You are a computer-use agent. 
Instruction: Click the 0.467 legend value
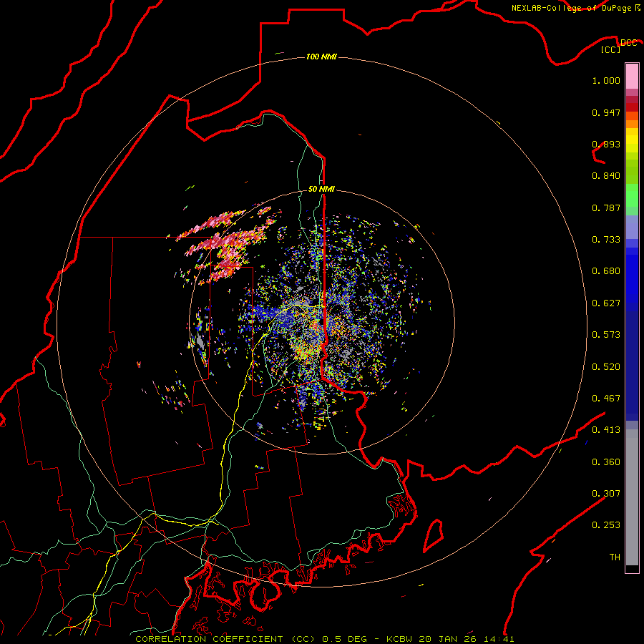[x=606, y=399]
